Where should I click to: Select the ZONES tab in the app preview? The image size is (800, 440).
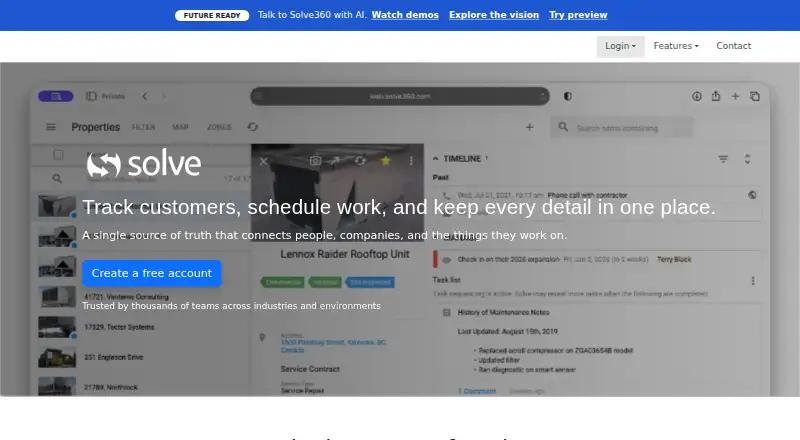pyautogui.click(x=219, y=127)
